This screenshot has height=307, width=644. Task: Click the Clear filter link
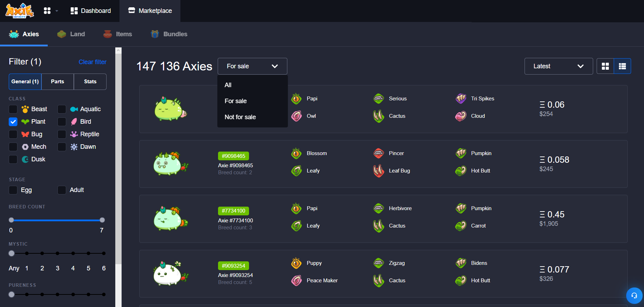[x=92, y=62]
